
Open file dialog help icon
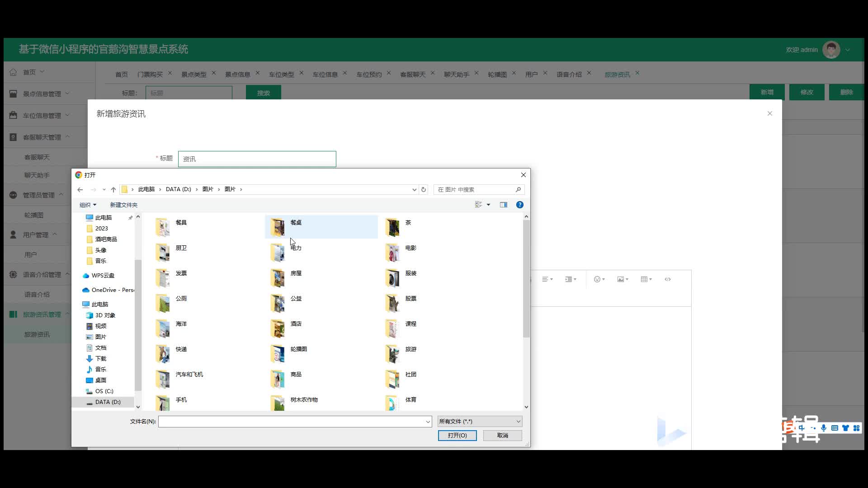point(520,205)
